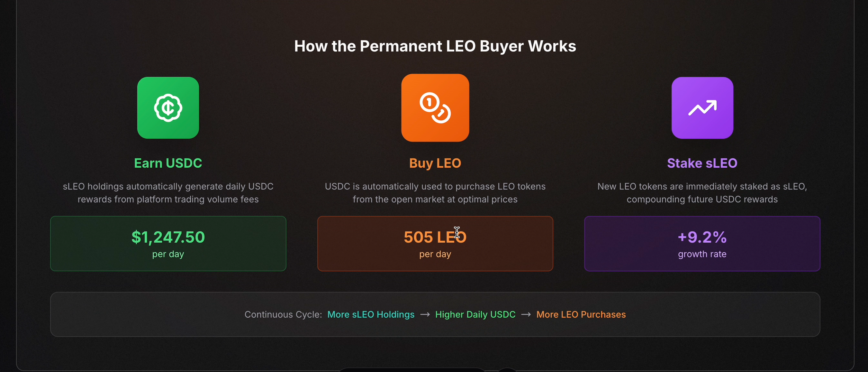868x372 pixels.
Task: Select the Earn USDC heading
Action: [168, 163]
